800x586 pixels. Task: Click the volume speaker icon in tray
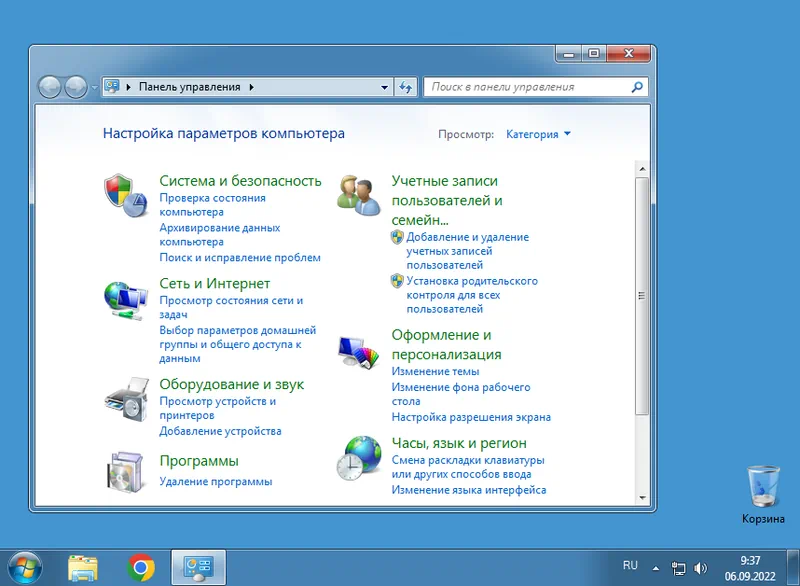pyautogui.click(x=701, y=568)
